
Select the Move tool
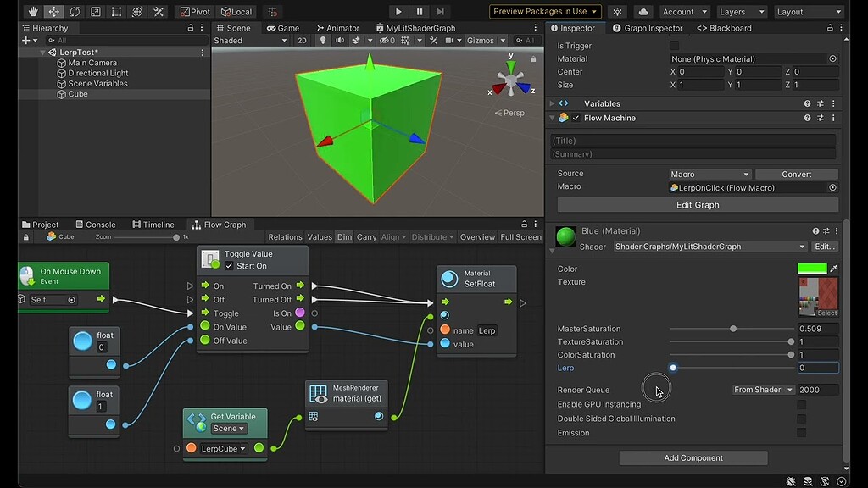53,12
